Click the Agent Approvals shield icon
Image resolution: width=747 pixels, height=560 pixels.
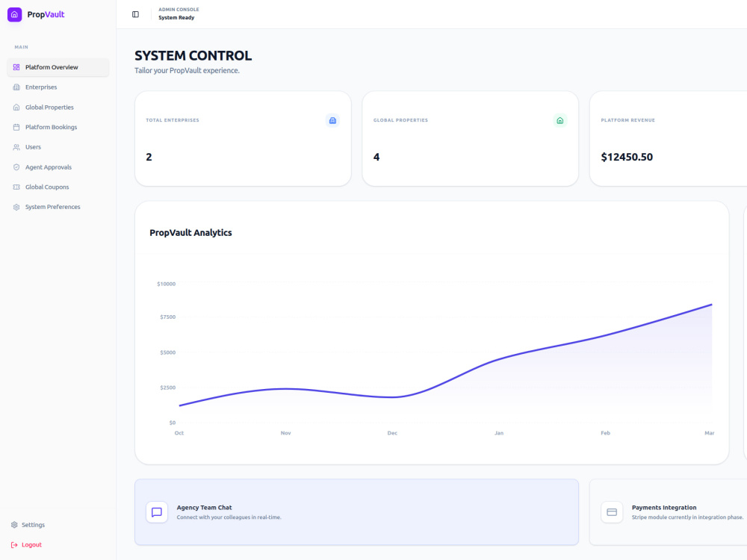(x=16, y=167)
